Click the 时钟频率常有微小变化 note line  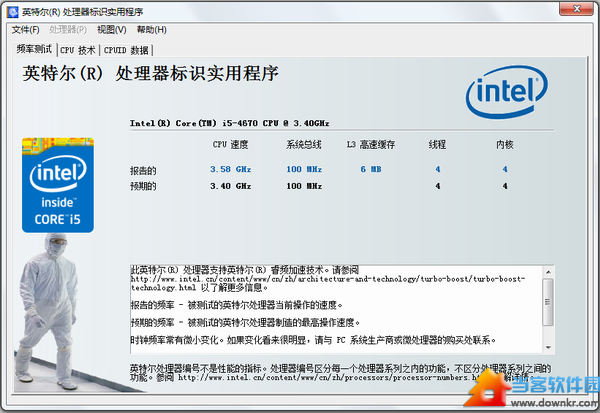pyautogui.click(x=313, y=340)
